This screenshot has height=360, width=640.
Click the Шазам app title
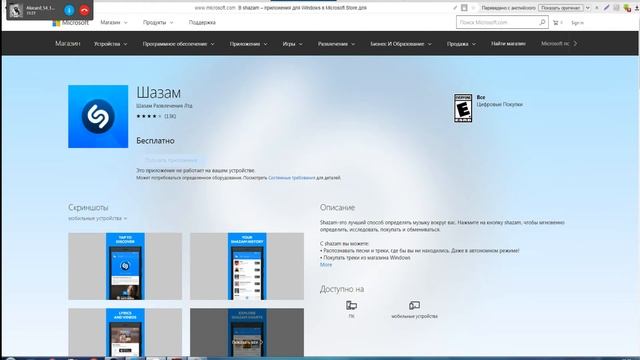158,93
